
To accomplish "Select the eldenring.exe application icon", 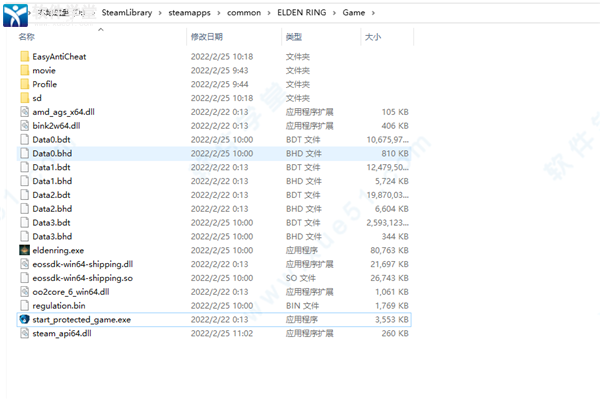I will click(24, 250).
